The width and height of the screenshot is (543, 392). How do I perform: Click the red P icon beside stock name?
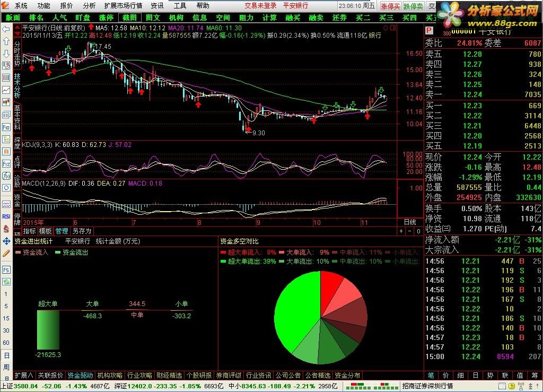tap(429, 30)
